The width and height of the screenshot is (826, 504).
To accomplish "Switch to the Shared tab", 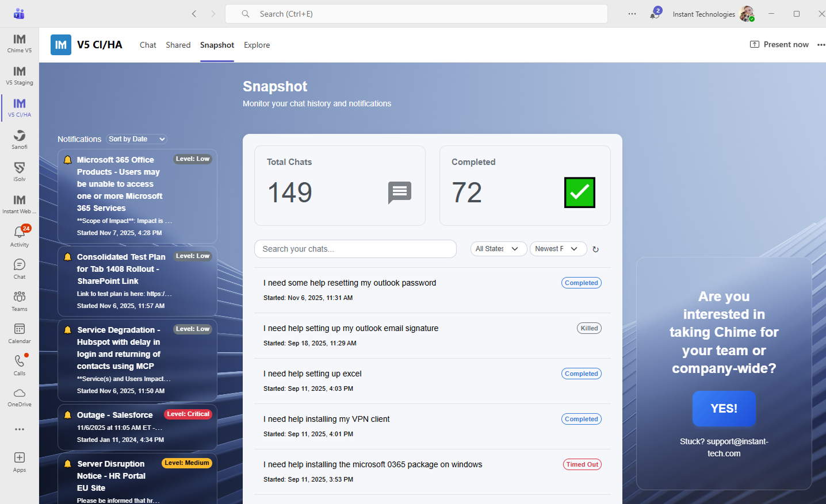I will (x=178, y=45).
